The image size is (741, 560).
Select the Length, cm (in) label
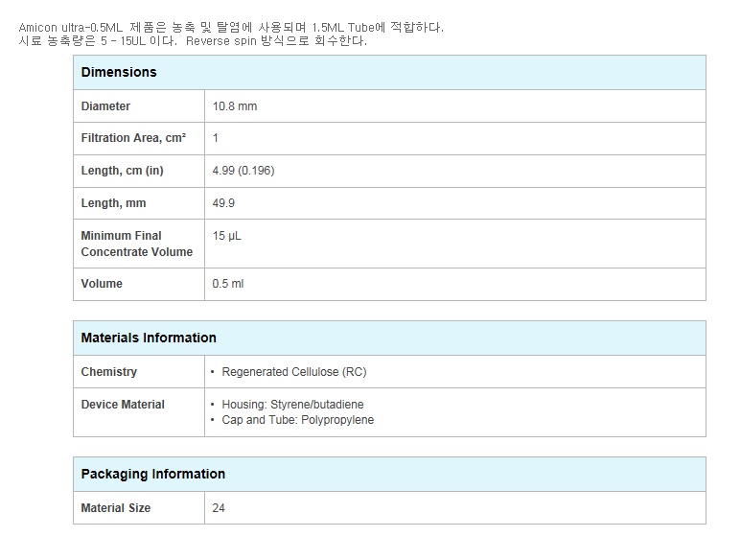click(123, 171)
